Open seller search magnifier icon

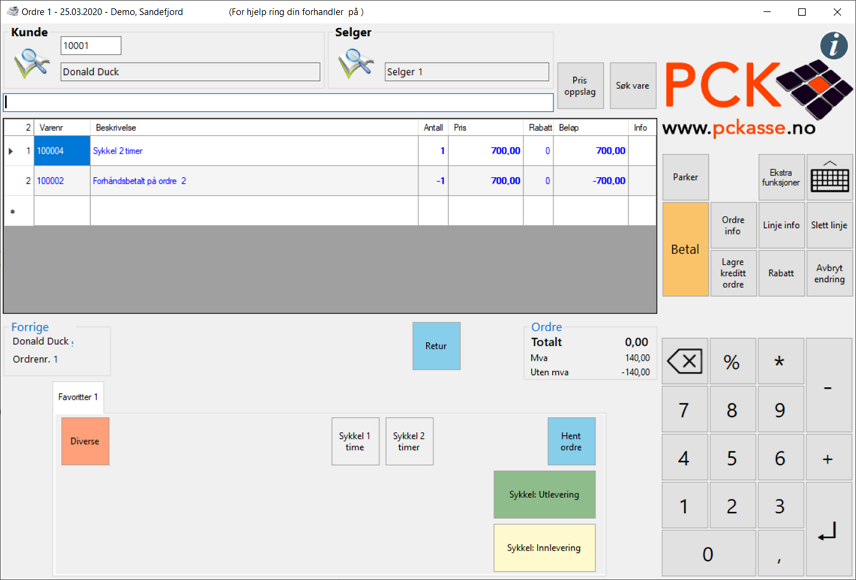click(355, 63)
